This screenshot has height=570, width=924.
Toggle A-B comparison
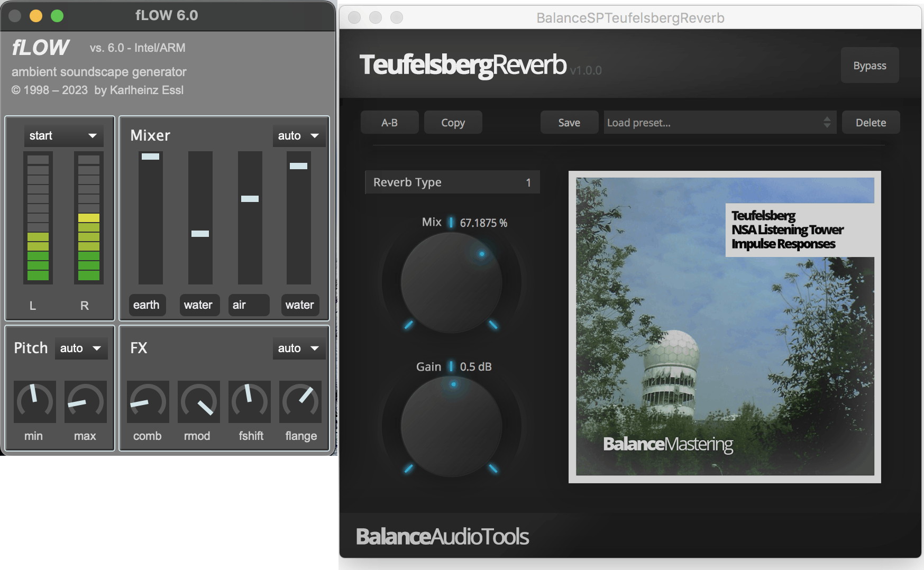click(x=389, y=123)
